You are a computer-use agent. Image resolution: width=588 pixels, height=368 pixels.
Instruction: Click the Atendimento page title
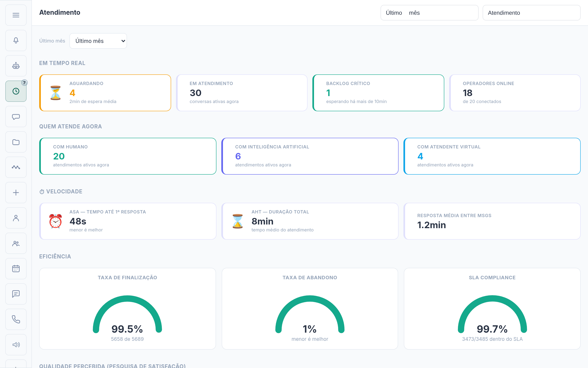[60, 12]
